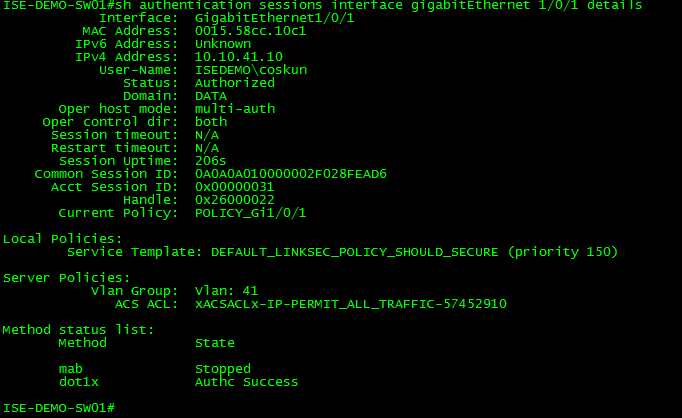Screen dimensions: 682x418
Task: Click the GigabitEthernet1/0/1 interface value
Action: click(x=274, y=18)
